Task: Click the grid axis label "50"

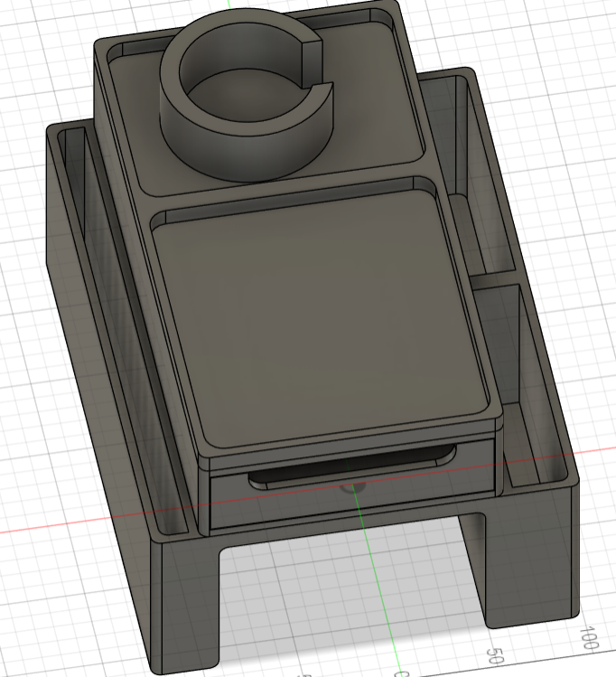Action: (x=495, y=656)
